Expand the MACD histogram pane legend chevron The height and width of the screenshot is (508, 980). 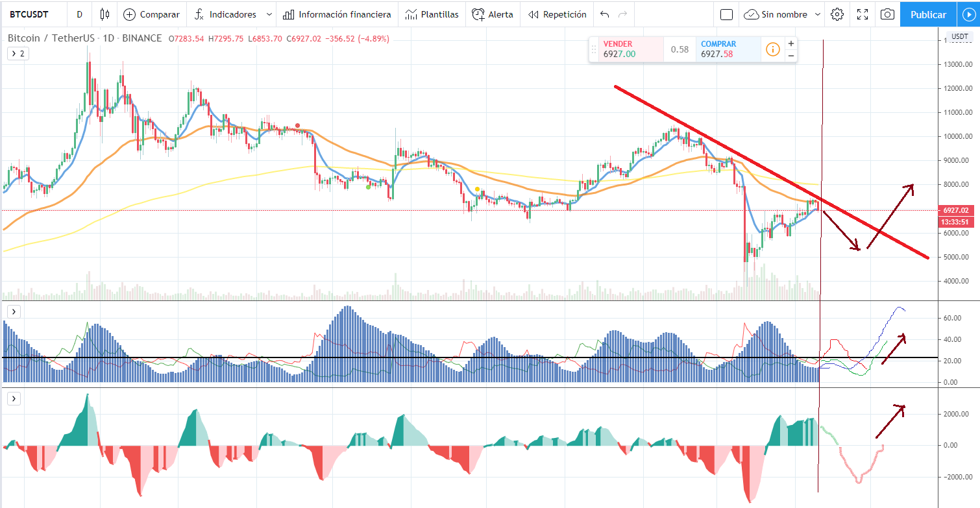point(13,399)
